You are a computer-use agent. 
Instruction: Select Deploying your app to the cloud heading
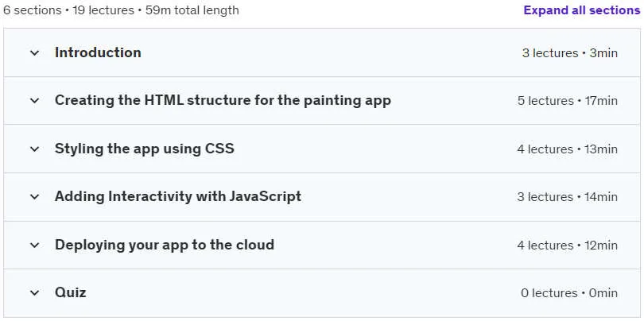tap(165, 245)
